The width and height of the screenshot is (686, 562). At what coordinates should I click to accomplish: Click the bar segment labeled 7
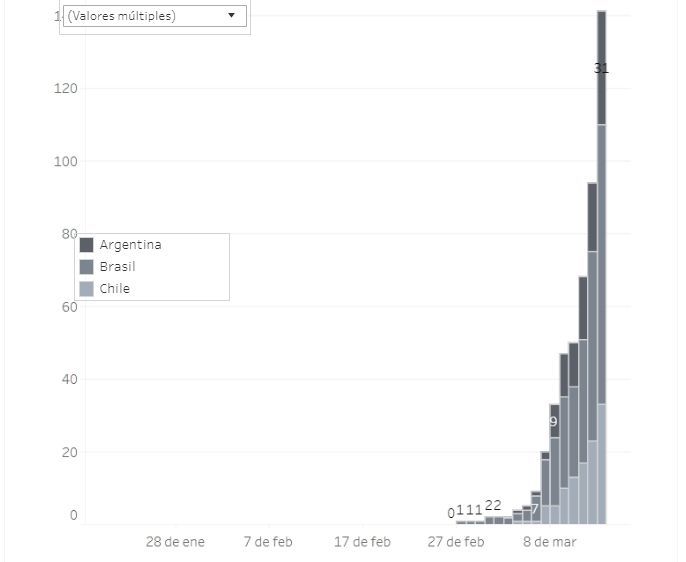(x=535, y=509)
